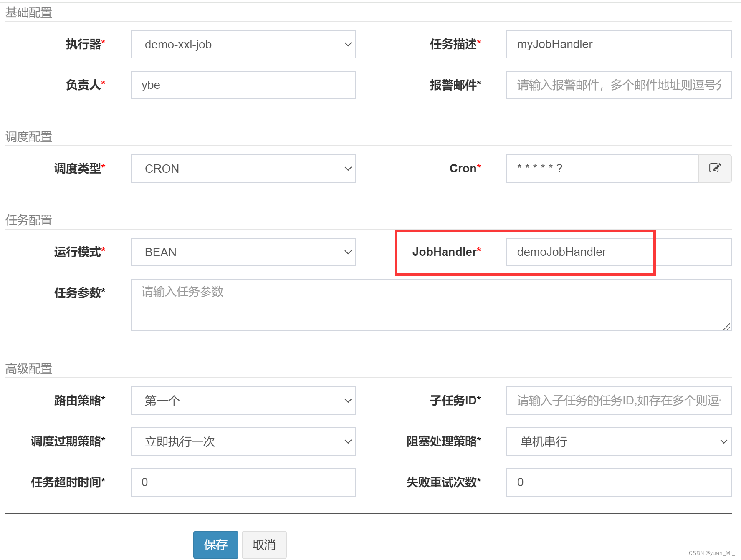Open the 执行器 dropdown showing demo-xxl-job
This screenshot has width=741, height=560.
[243, 44]
